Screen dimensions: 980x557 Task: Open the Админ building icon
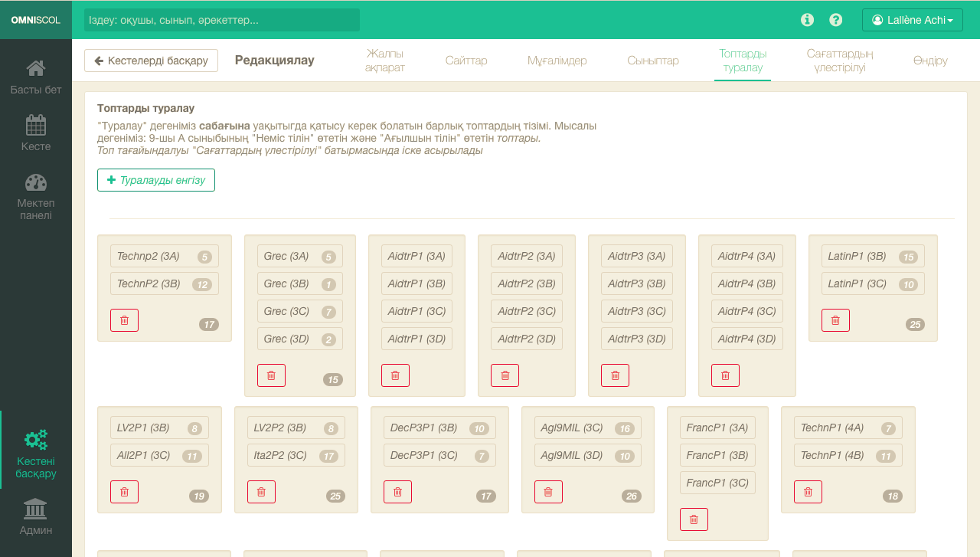click(x=35, y=508)
